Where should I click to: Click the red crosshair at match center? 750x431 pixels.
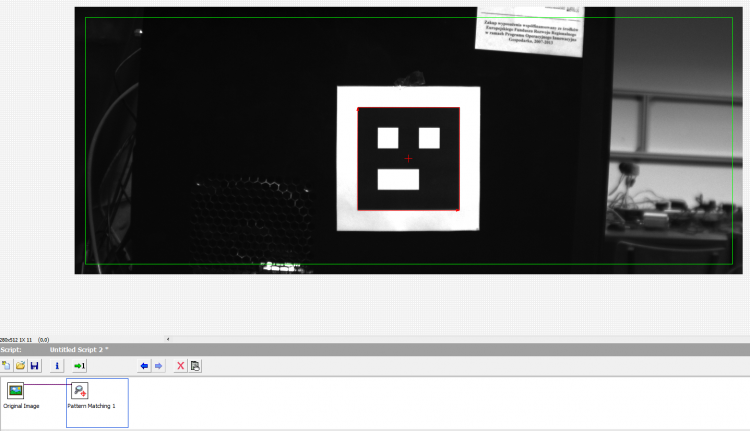pyautogui.click(x=408, y=158)
